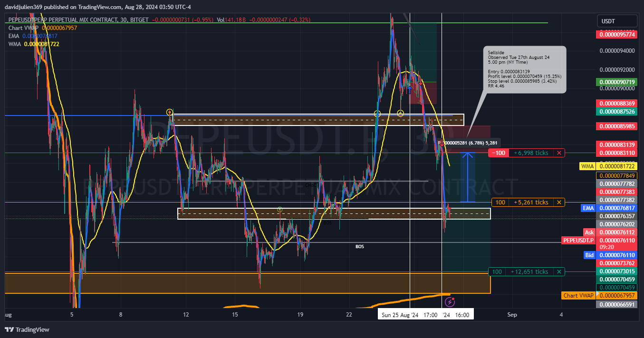644x338 pixels.
Task: Click green price label 0.0000090719
Action: point(616,82)
